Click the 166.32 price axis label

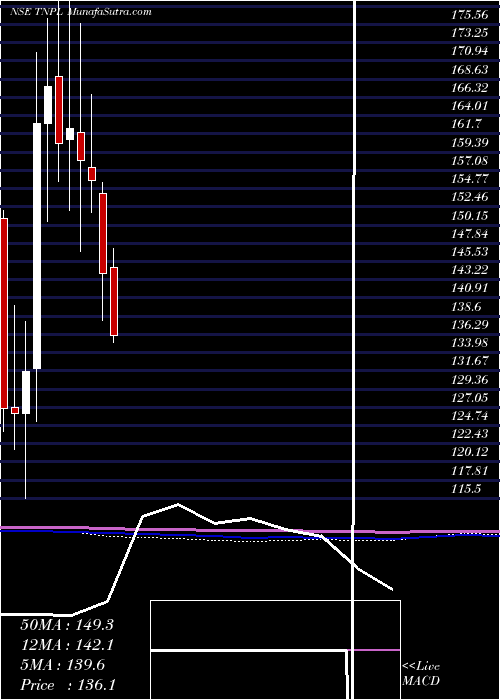click(x=469, y=88)
